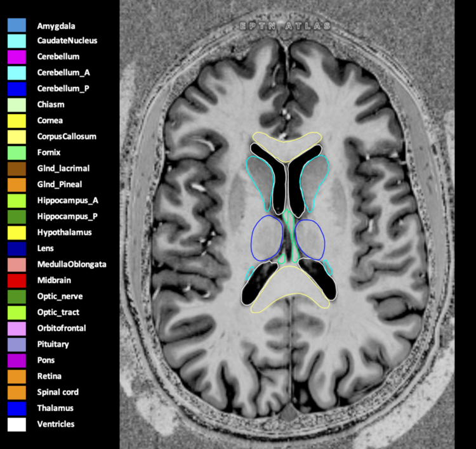
Task: Click the CaudateNucleus color swatch
Action: coord(17,41)
